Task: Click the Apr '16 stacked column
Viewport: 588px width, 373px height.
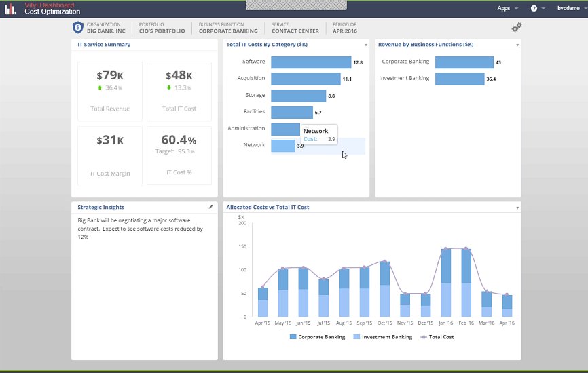Action: coord(507,306)
